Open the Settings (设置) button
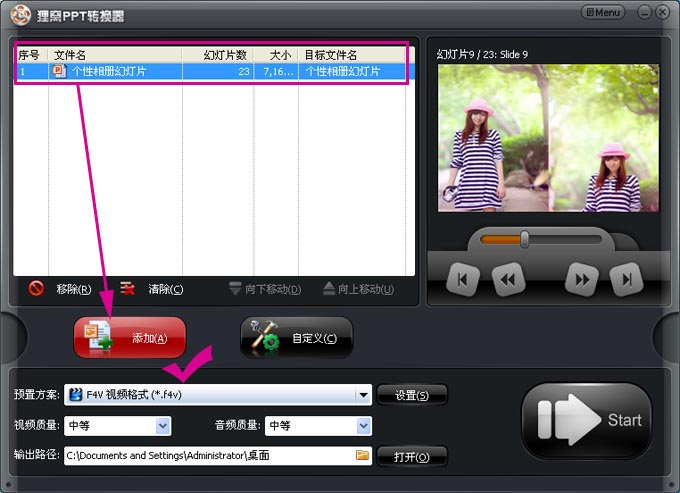This screenshot has height=493, width=680. pyautogui.click(x=412, y=395)
